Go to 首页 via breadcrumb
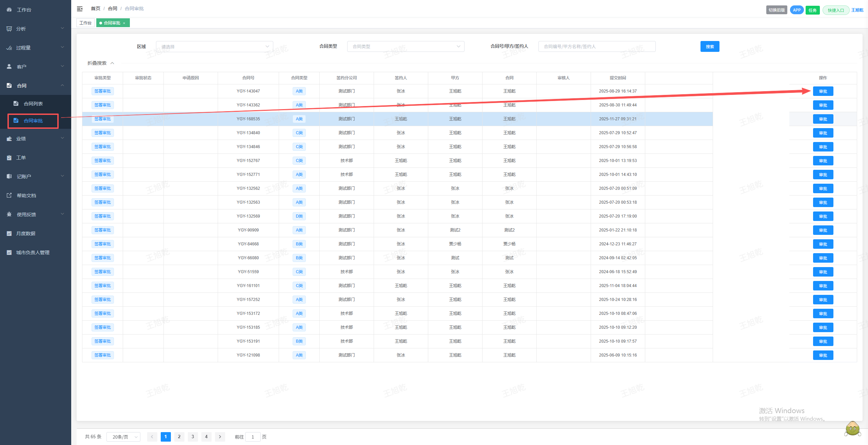Image resolution: width=868 pixels, height=445 pixels. coord(96,8)
